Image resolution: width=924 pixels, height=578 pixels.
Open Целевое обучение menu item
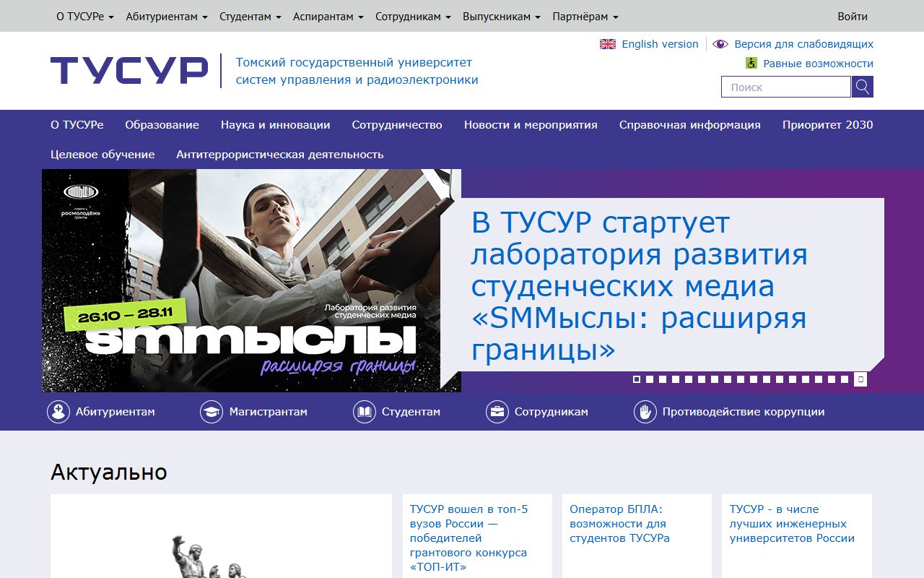click(103, 154)
